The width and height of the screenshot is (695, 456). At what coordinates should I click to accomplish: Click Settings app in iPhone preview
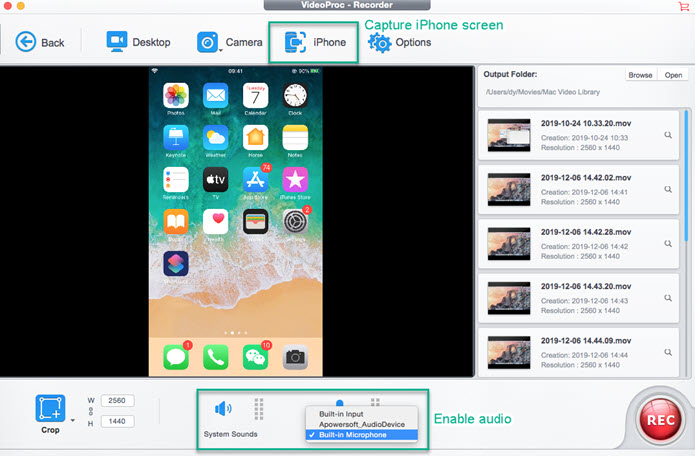[295, 222]
